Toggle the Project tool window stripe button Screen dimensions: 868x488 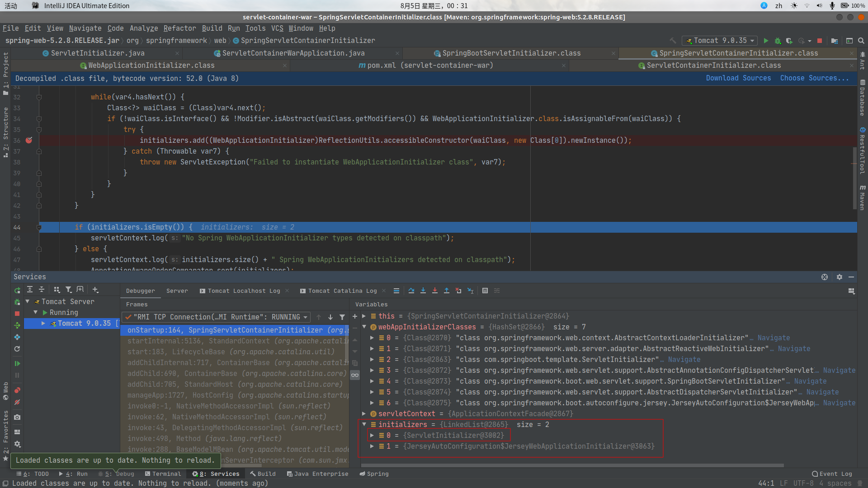(5, 73)
